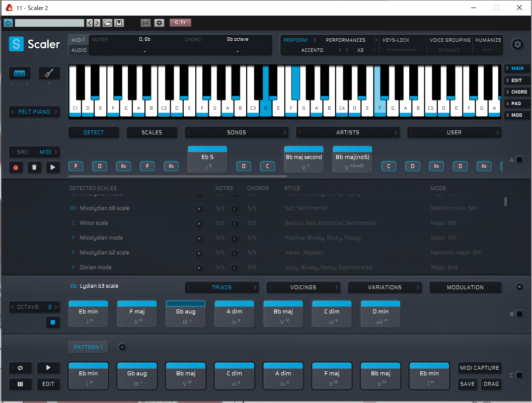
Task: Preview the Bb Mixolydian b6 scale
Action: click(x=199, y=209)
